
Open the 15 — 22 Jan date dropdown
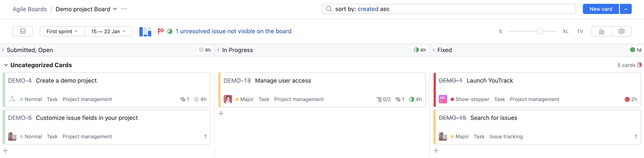pos(108,31)
